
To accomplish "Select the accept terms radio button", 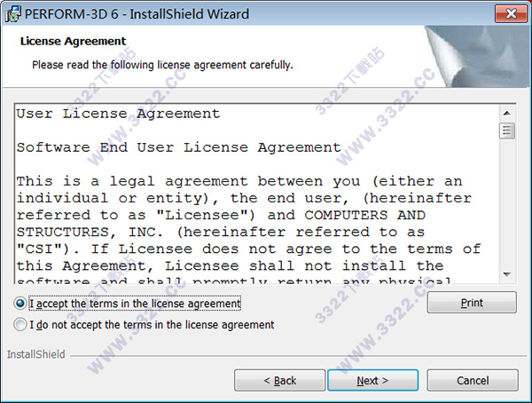I will [20, 303].
